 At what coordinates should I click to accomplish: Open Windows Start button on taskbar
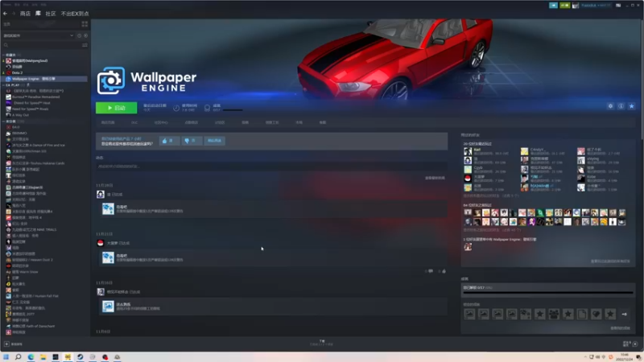pos(6,357)
